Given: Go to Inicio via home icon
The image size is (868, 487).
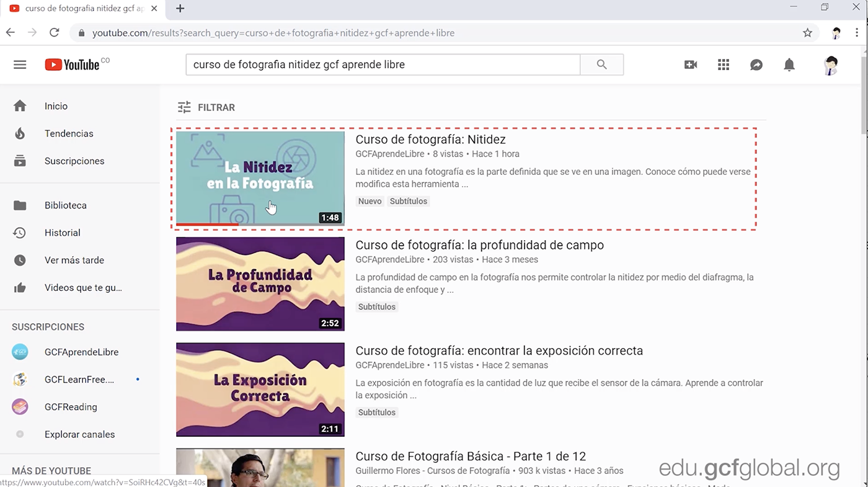Looking at the screenshot, I should [x=20, y=106].
